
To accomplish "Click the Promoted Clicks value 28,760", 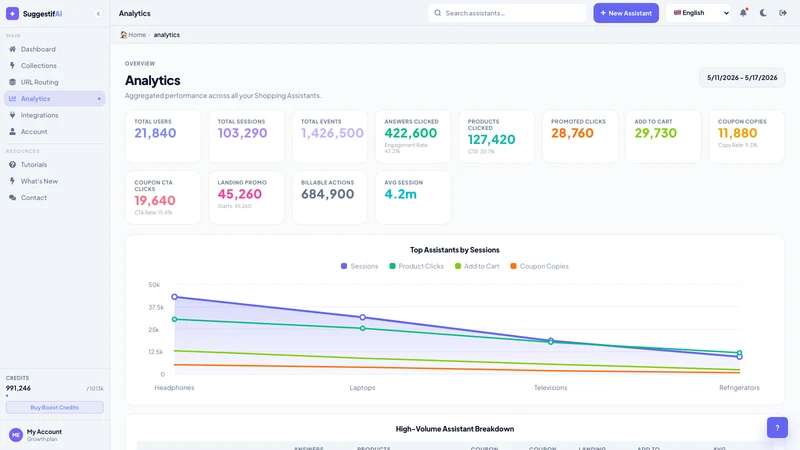I will [572, 133].
